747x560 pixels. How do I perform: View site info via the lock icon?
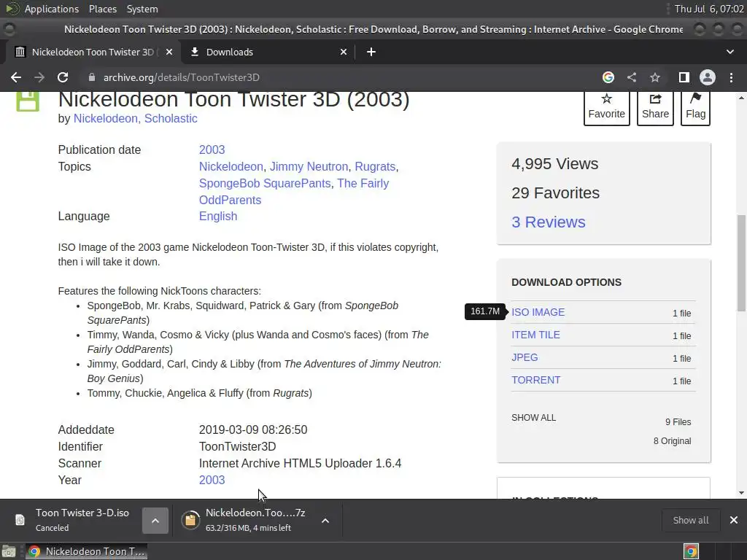92,77
